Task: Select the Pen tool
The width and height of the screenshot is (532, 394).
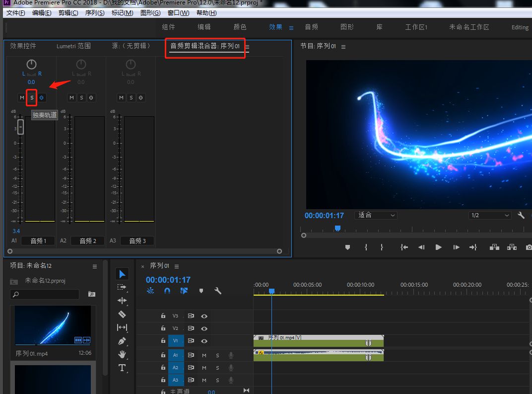Action: 122,341
